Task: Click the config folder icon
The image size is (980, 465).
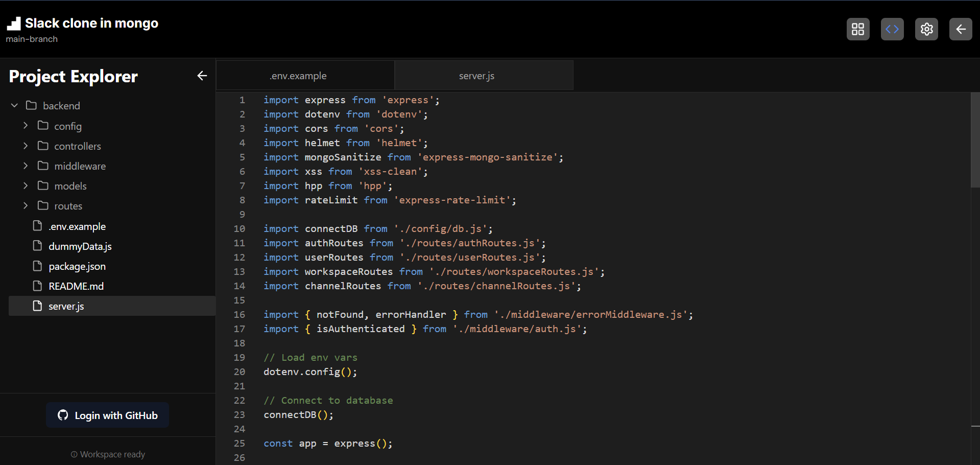Action: point(43,126)
